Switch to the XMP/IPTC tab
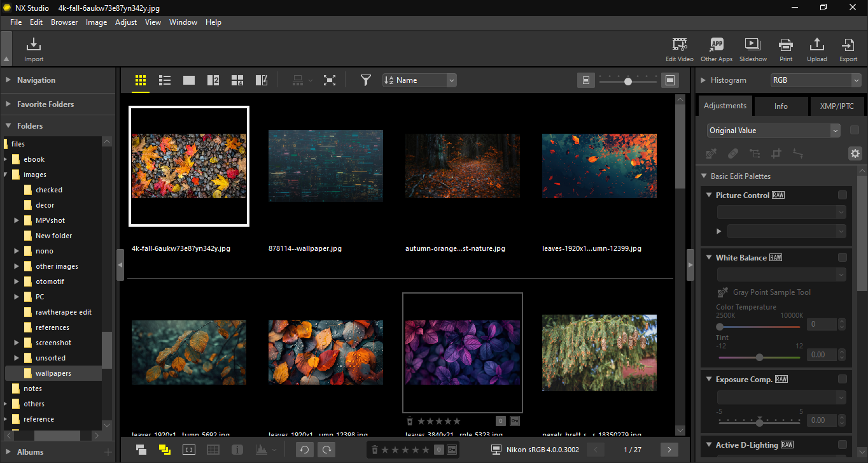Image resolution: width=868 pixels, height=463 pixels. click(836, 106)
